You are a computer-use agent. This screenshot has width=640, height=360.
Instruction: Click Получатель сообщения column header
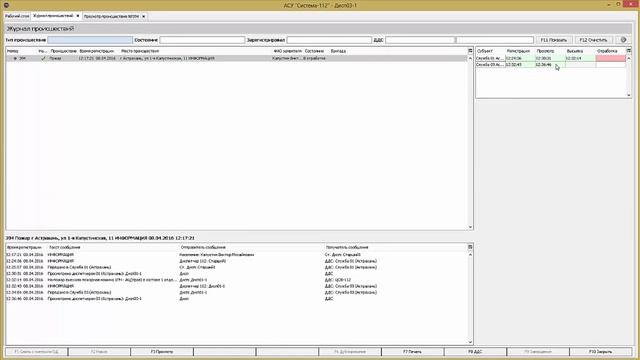click(x=347, y=247)
